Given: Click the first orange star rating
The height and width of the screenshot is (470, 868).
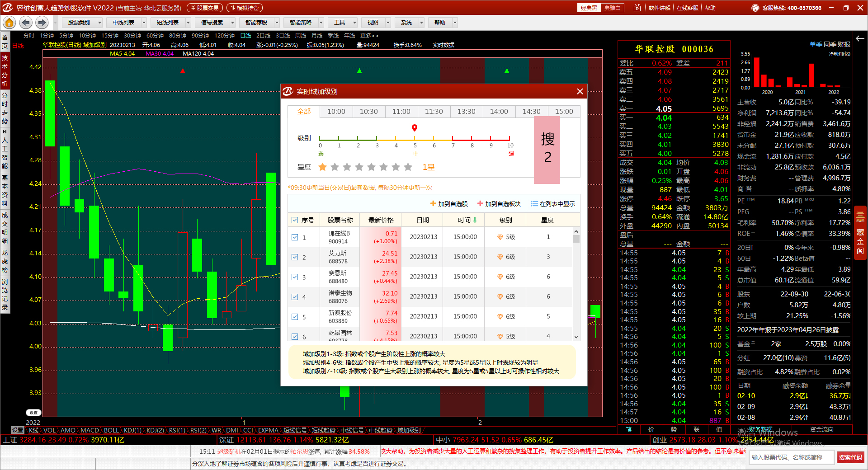Looking at the screenshot, I should click(322, 167).
